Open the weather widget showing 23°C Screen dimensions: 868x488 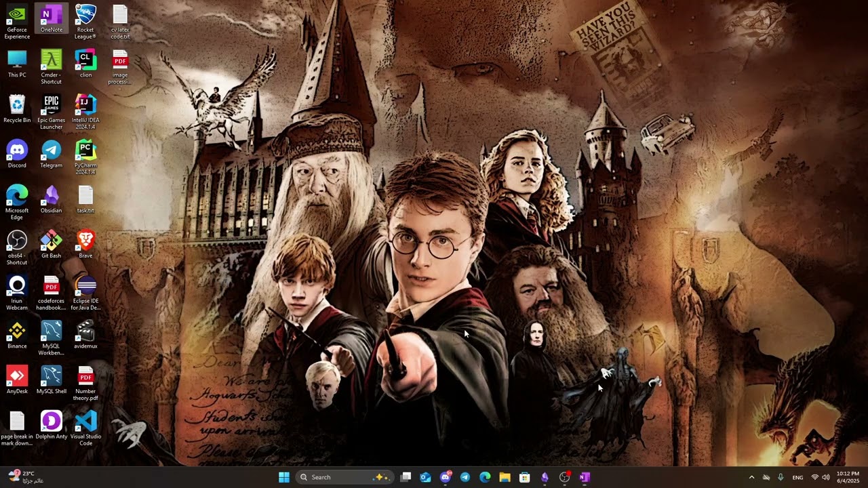click(26, 477)
